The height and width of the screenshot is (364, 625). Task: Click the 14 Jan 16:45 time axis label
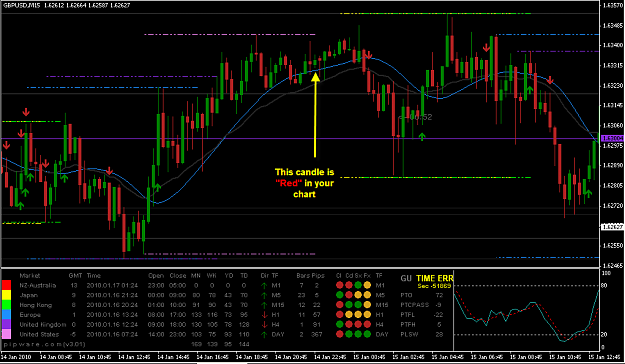click(213, 357)
